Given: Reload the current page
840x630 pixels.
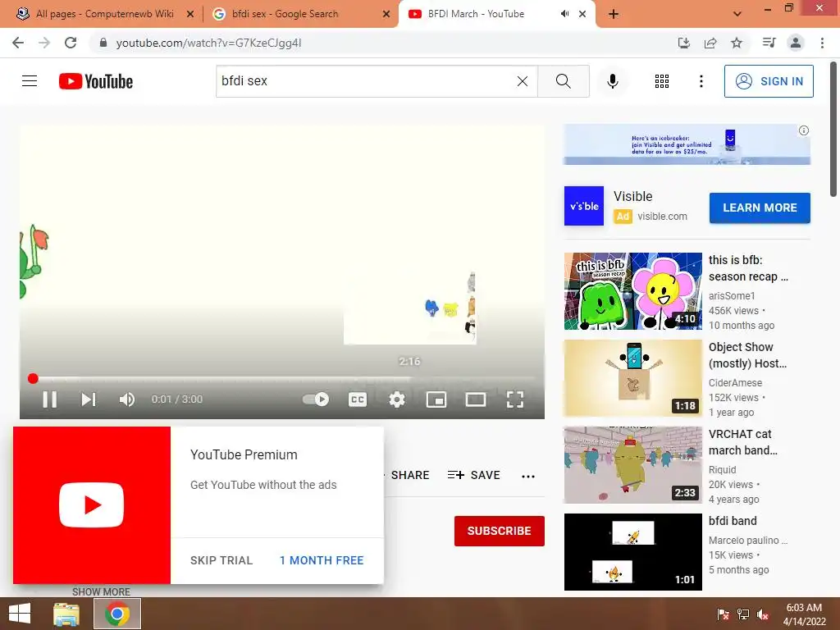Looking at the screenshot, I should click(71, 43).
